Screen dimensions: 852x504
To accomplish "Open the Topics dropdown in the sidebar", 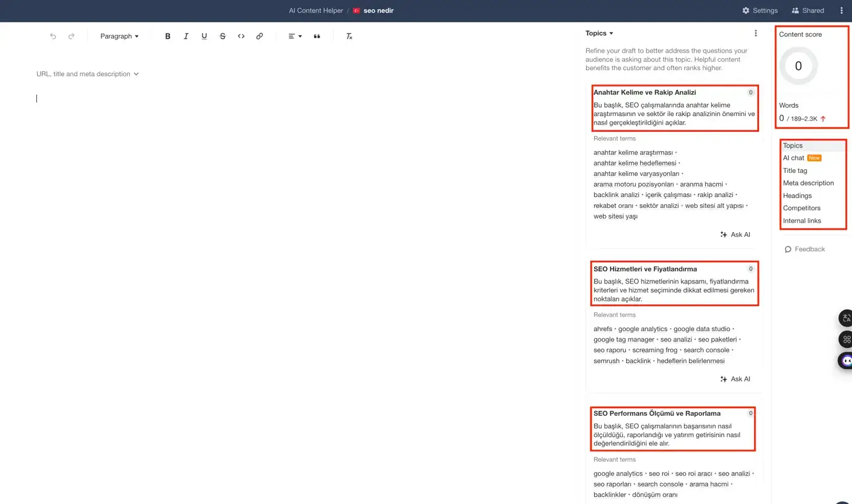I will (599, 33).
